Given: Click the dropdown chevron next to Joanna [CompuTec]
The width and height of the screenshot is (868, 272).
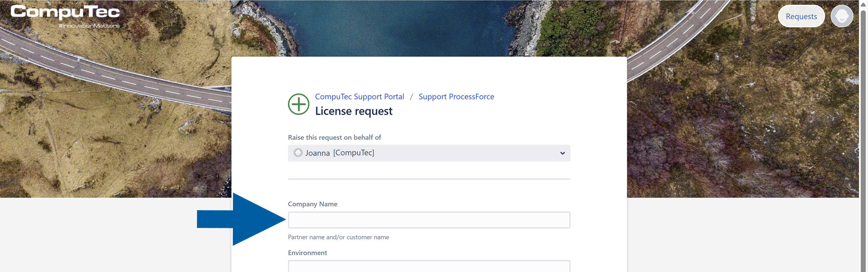Looking at the screenshot, I should point(562,153).
